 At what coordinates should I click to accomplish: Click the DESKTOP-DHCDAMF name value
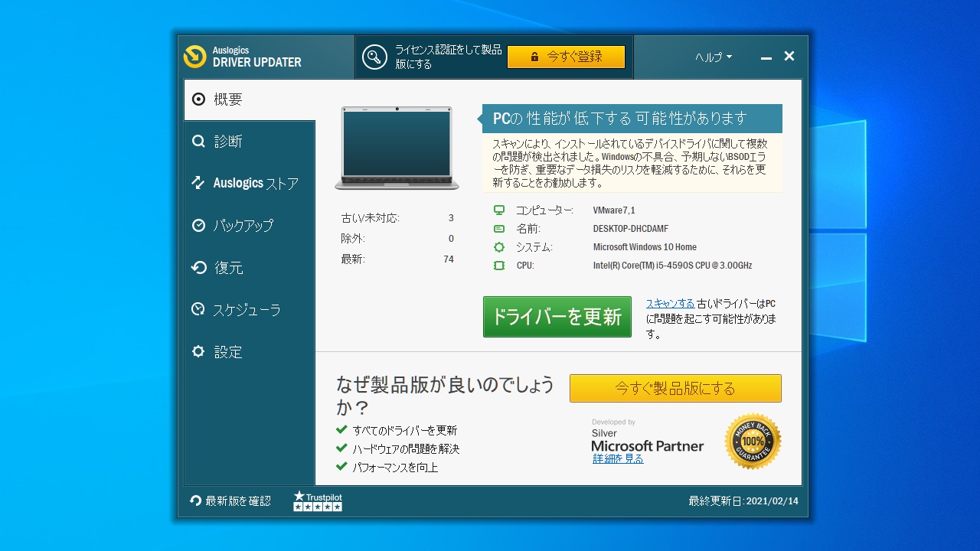coord(630,229)
